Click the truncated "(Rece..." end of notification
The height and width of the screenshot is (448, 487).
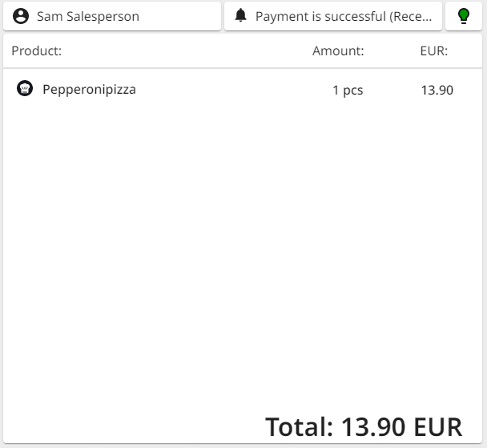tap(411, 16)
